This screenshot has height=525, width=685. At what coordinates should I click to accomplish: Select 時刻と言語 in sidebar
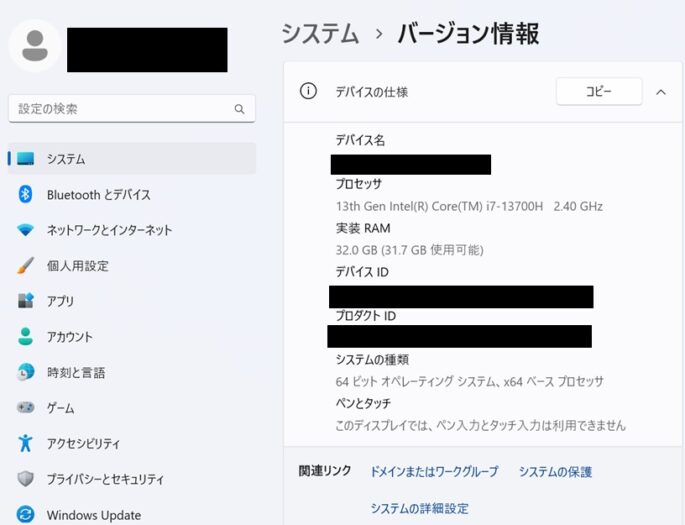[132, 372]
